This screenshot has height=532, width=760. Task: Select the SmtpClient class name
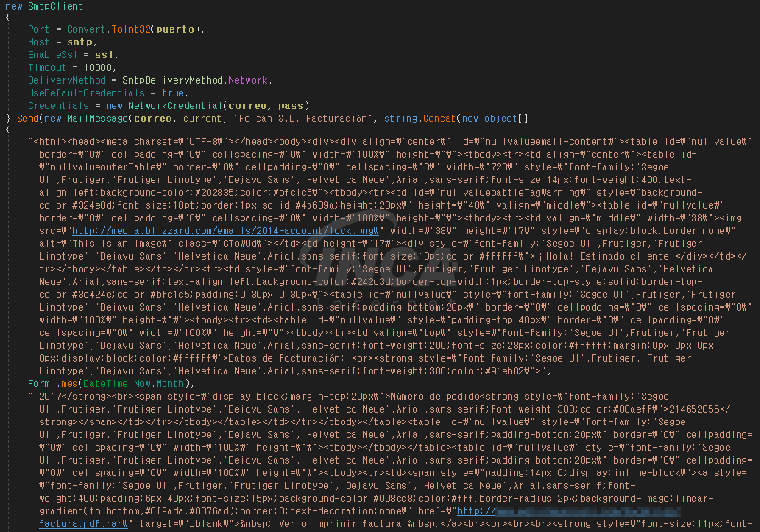pyautogui.click(x=55, y=6)
